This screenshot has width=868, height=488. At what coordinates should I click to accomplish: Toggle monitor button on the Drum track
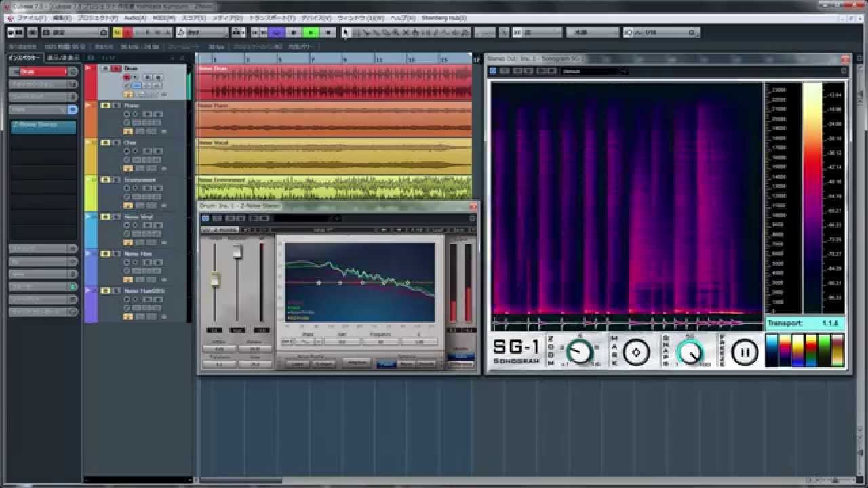135,77
